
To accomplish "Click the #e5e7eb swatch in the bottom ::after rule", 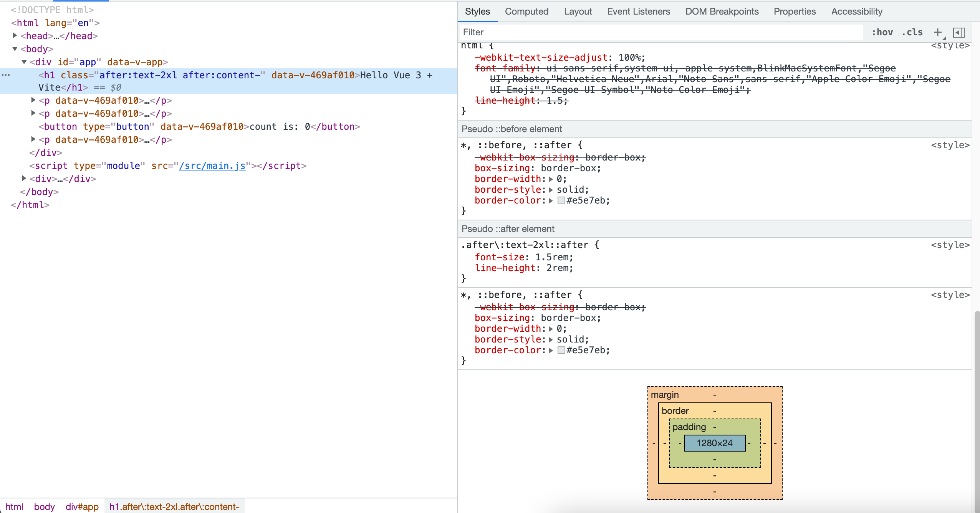I will (561, 350).
